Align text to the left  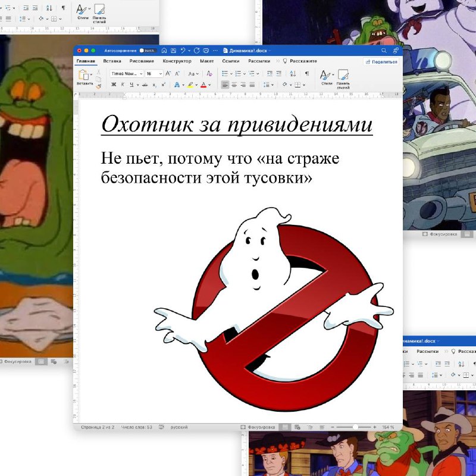click(225, 84)
